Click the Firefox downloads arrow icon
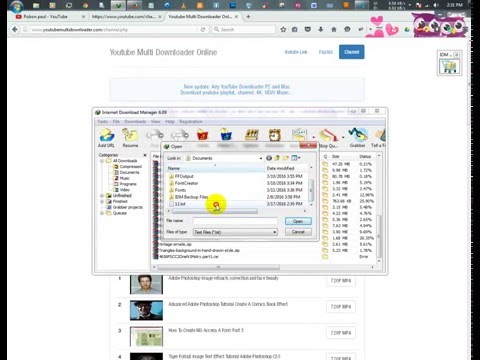The image size is (480, 360). (321, 30)
